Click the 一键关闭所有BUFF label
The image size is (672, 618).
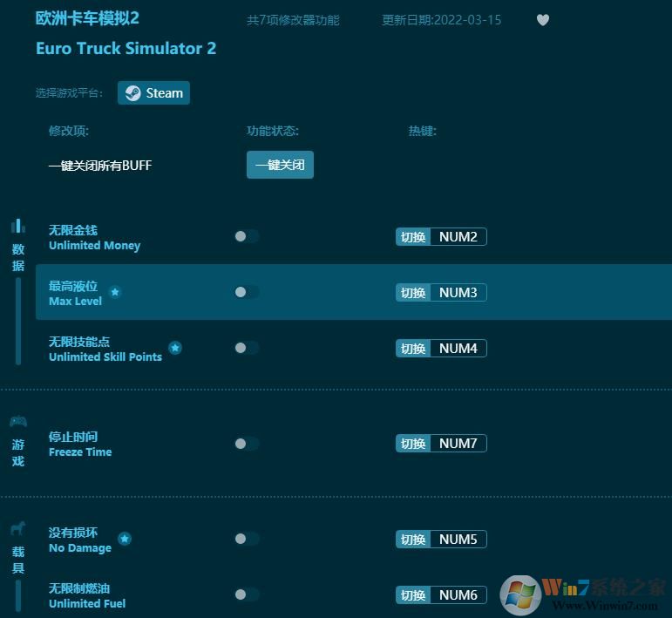100,165
